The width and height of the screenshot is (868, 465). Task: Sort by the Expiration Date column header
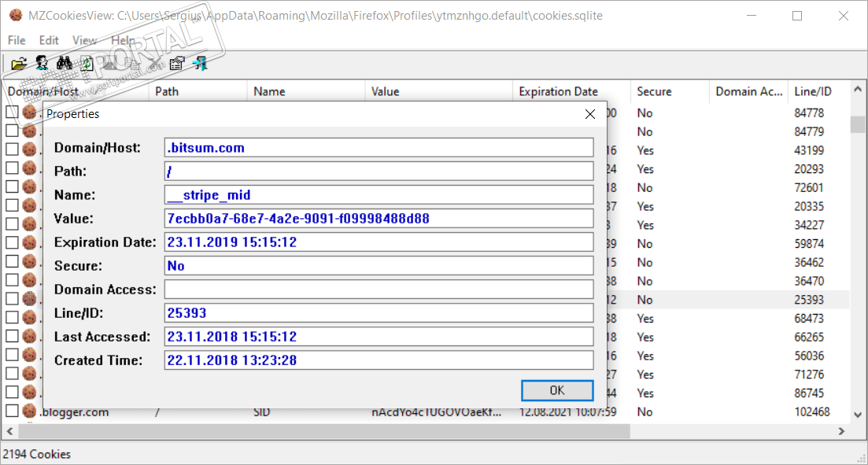572,91
